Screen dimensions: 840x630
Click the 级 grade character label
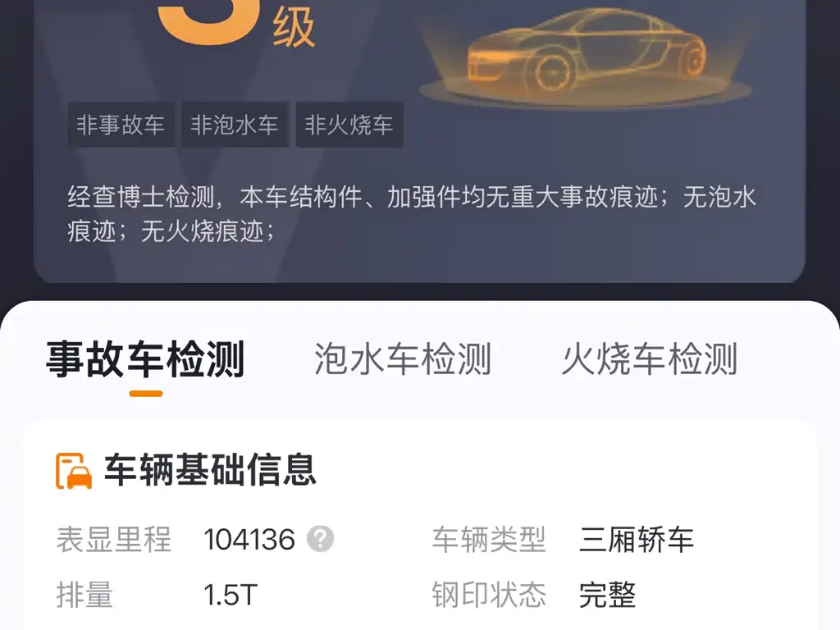294,30
